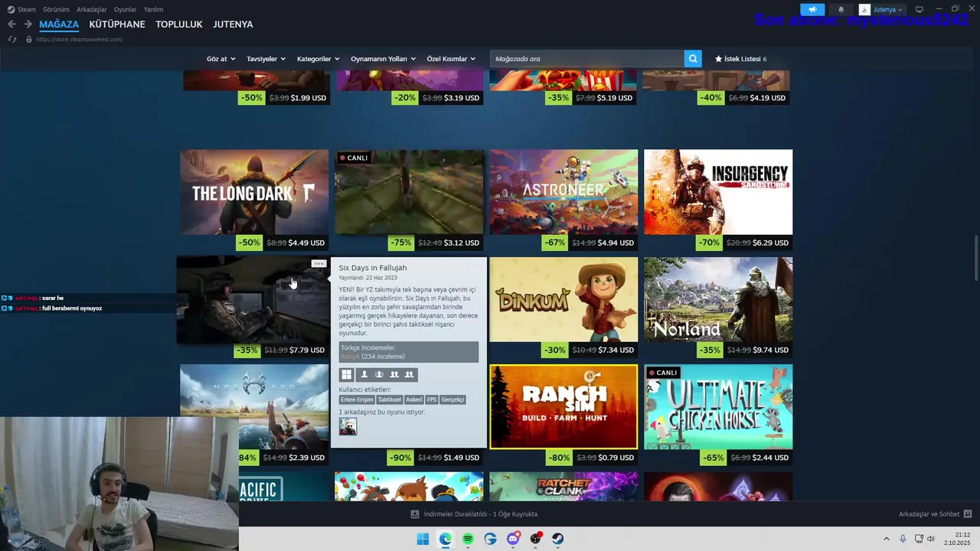This screenshot has height=551, width=980.
Task: Open the Oyunlar menu
Action: tap(126, 10)
